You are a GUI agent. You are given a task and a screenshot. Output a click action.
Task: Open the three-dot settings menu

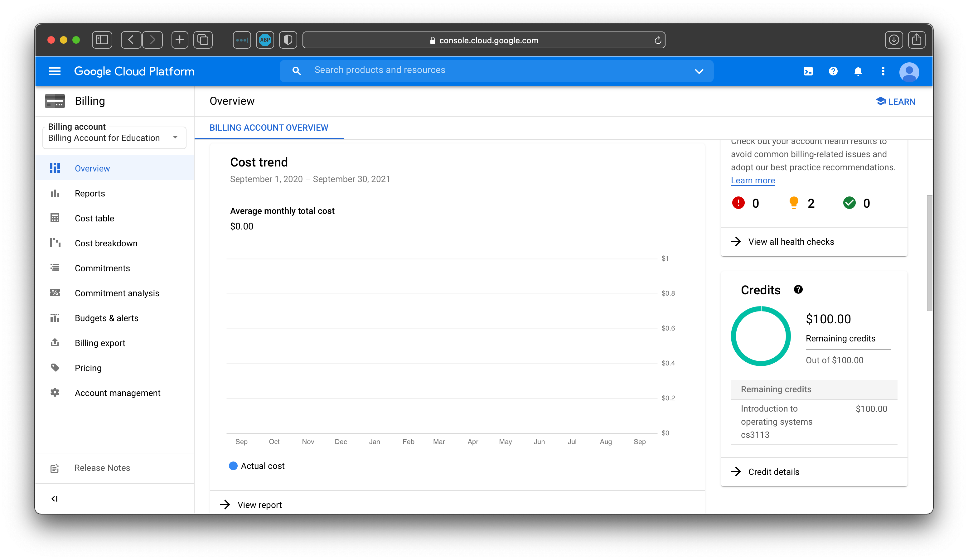coord(883,71)
